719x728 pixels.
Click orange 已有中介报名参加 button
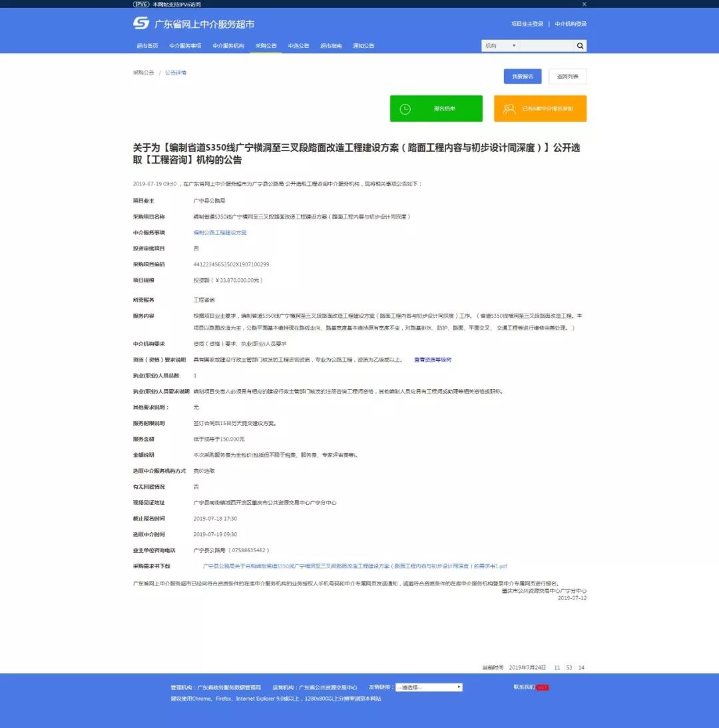(x=541, y=109)
